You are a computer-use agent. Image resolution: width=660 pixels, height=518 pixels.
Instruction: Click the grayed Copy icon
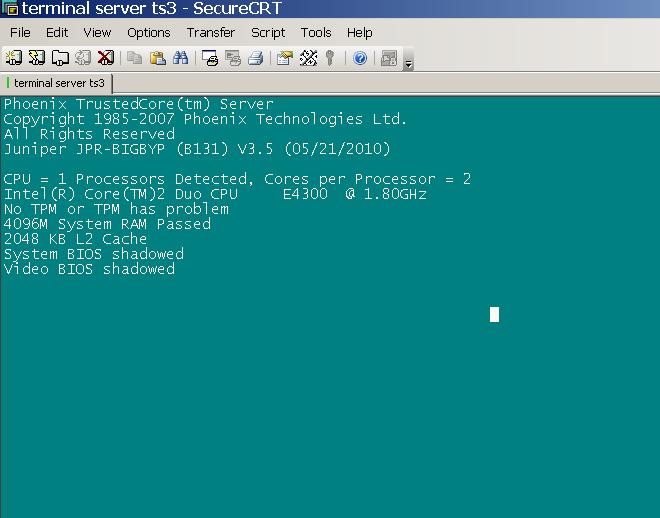point(134,58)
